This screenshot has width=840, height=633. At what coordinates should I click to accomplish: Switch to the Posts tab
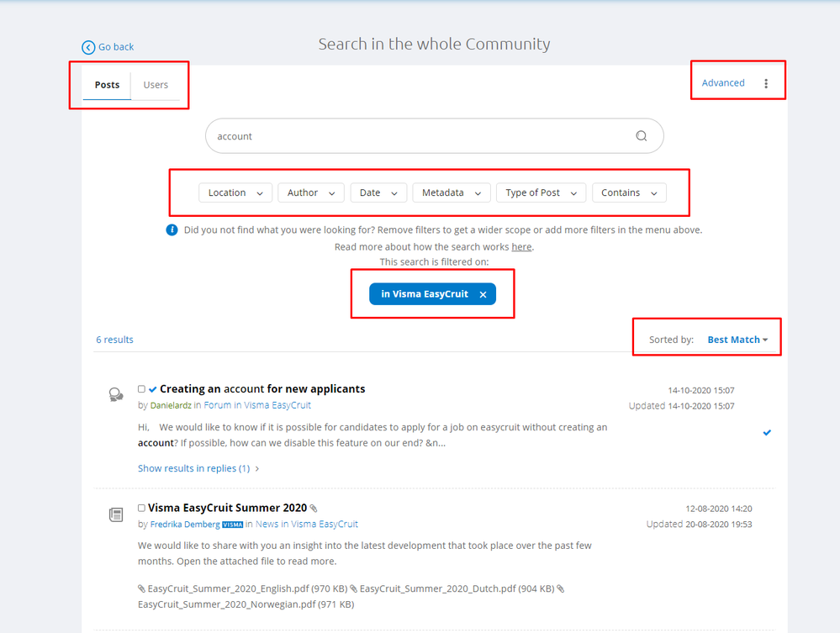coord(107,85)
